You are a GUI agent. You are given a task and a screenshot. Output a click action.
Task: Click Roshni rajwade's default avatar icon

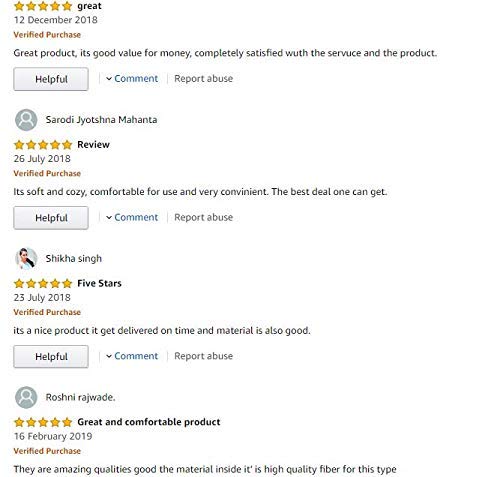coord(26,397)
